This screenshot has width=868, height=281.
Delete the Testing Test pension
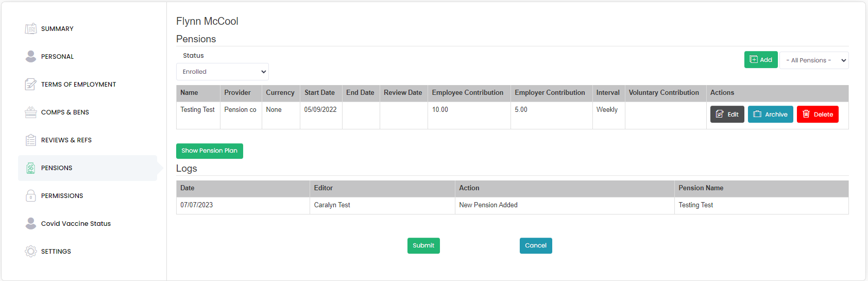817,114
